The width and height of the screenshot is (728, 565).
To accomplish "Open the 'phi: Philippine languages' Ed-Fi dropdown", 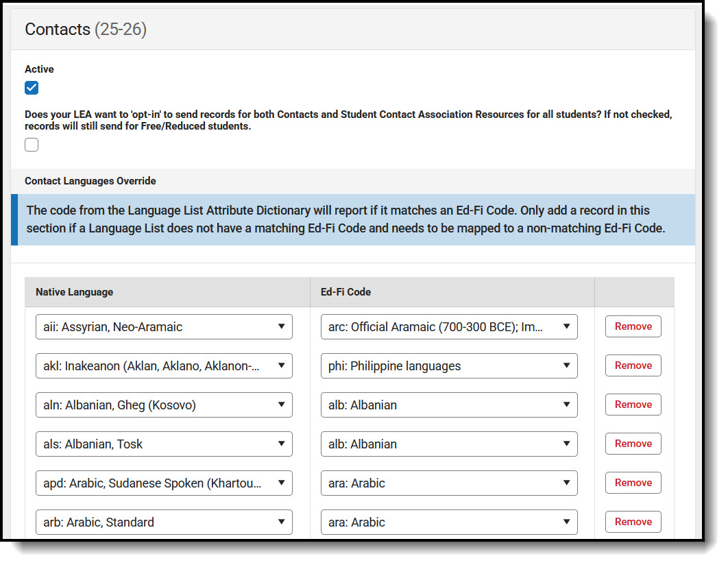I will pos(449,366).
